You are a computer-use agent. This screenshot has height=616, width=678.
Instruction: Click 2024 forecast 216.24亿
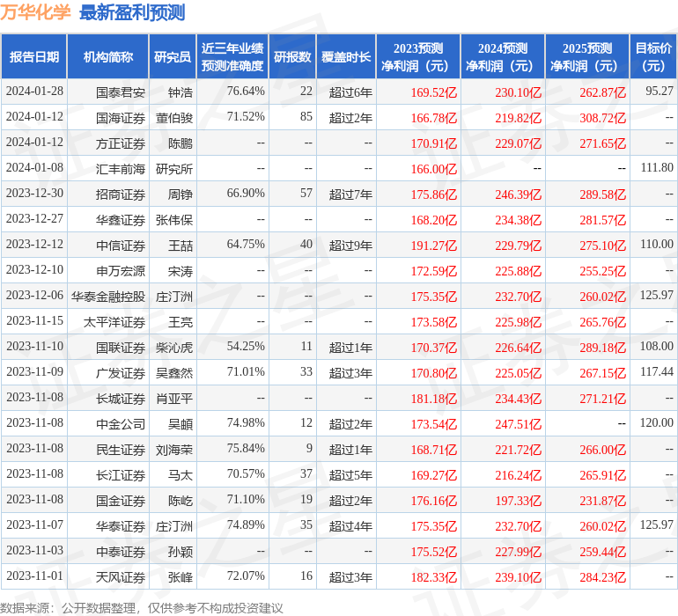coord(518,474)
